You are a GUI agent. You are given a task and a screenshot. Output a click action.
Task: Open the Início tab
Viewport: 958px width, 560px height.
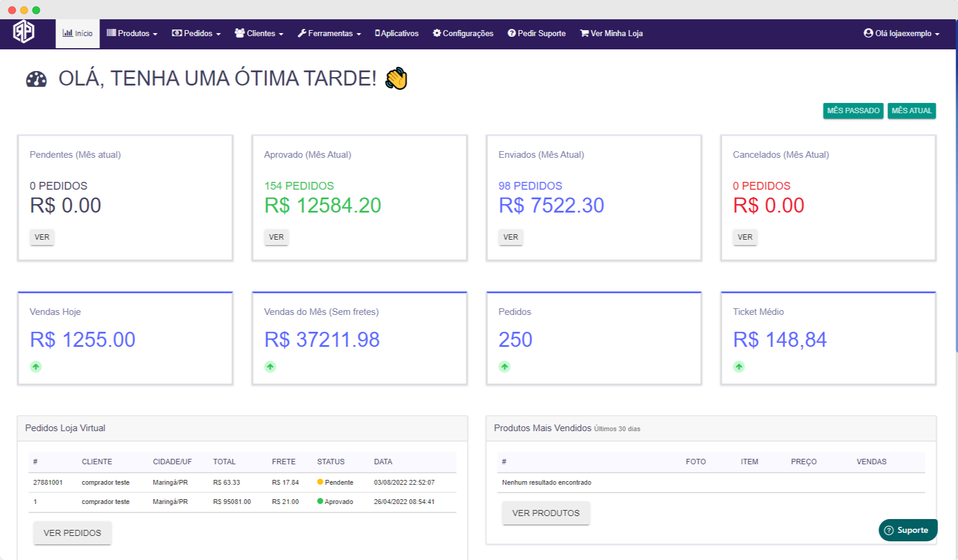78,34
